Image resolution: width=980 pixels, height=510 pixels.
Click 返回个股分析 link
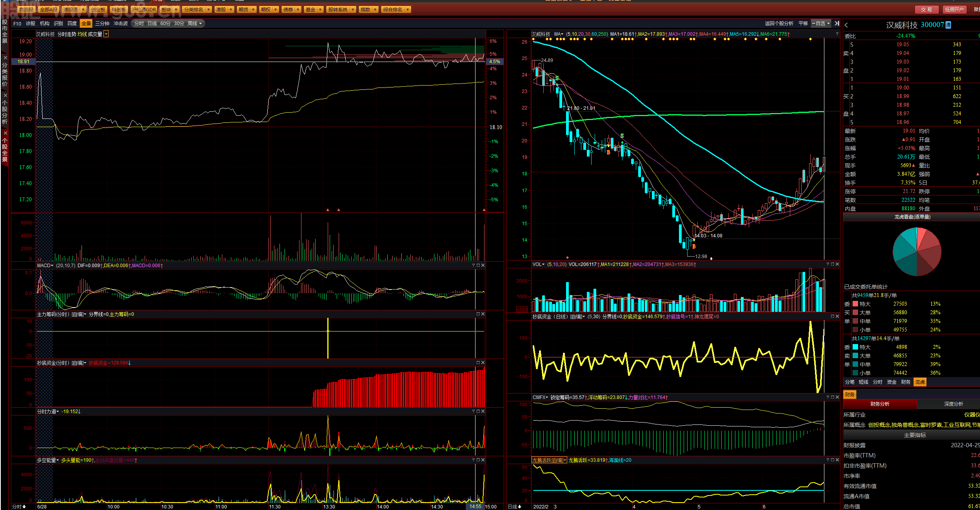[779, 24]
